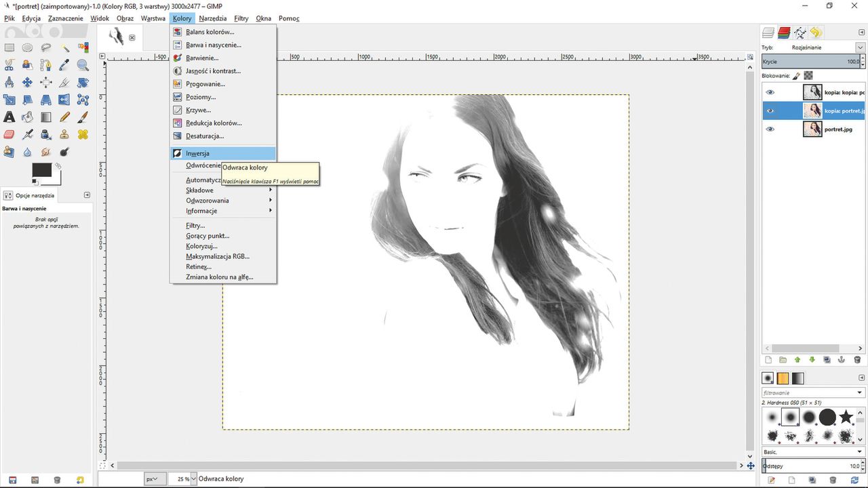
Task: Open the Tryb blend mode dropdown
Action: coord(860,47)
